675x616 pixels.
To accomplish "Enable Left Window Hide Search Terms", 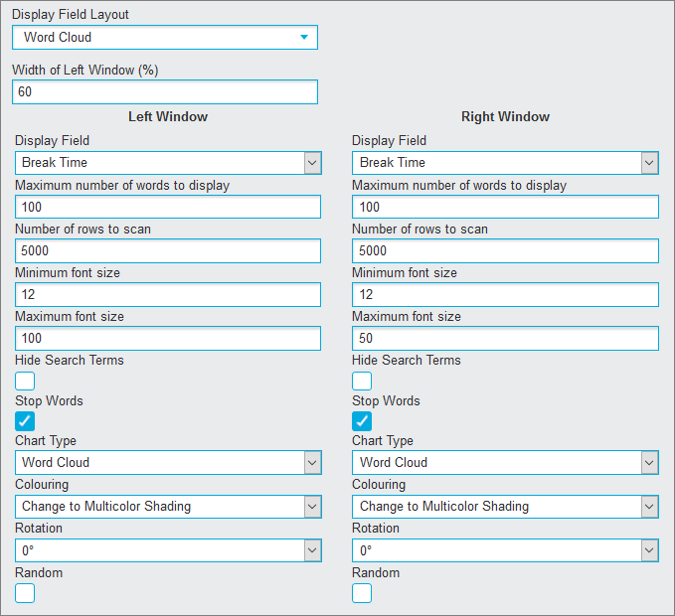I will tap(25, 382).
